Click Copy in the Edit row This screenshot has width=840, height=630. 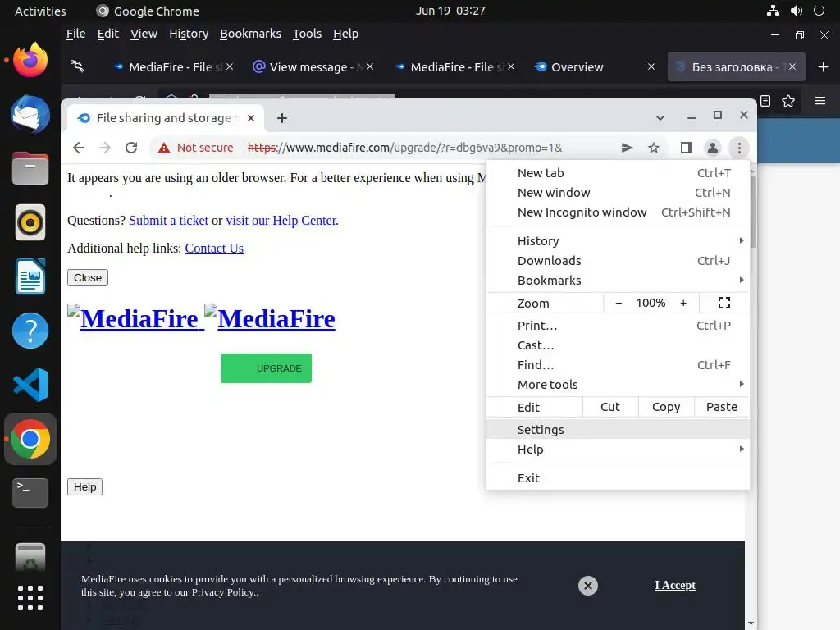tap(666, 407)
